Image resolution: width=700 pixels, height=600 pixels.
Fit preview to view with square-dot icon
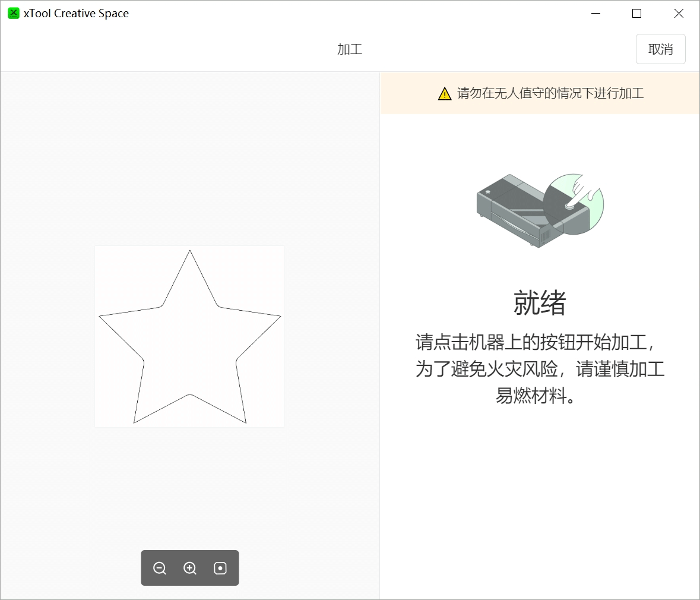[x=220, y=568]
